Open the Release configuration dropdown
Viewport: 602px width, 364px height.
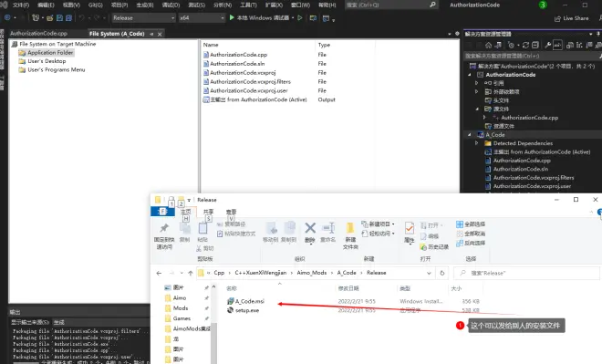click(x=143, y=18)
